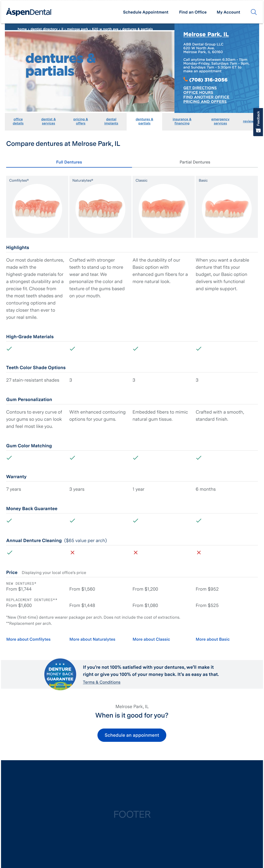The image size is (264, 868).
Task: Click the search magnifier icon
Action: 254,12
